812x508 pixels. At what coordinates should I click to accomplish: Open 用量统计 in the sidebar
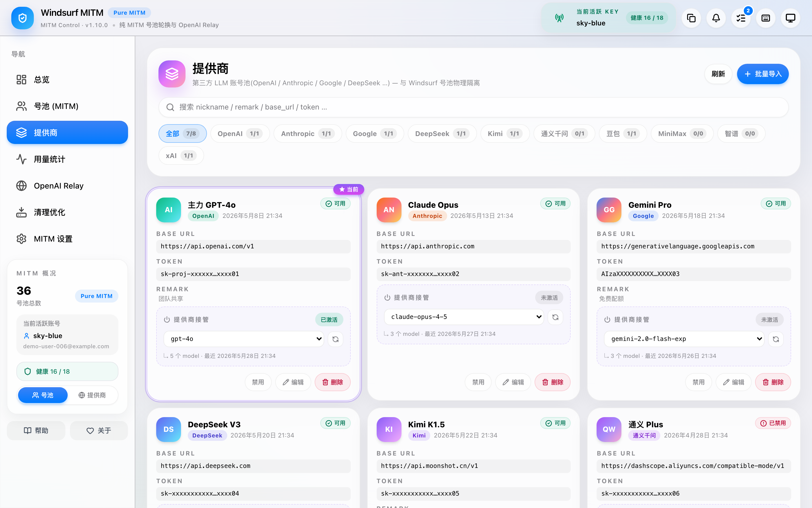(67, 159)
